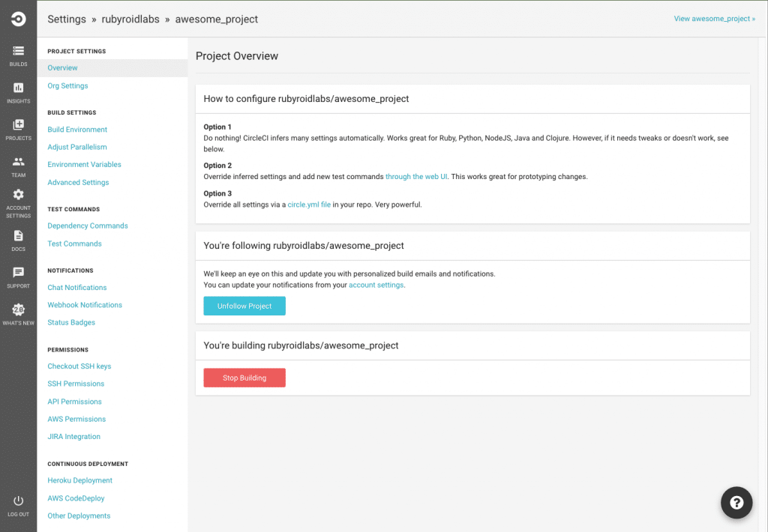Screen dimensions: 768x532
Task: Open Account Settings gear icon
Action: (x=18, y=196)
